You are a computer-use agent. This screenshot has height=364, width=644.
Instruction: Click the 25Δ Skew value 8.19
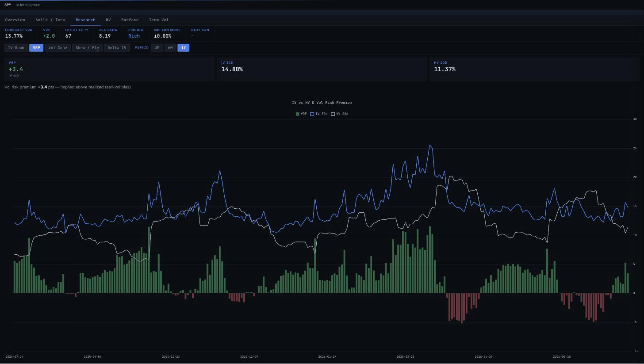(105, 36)
